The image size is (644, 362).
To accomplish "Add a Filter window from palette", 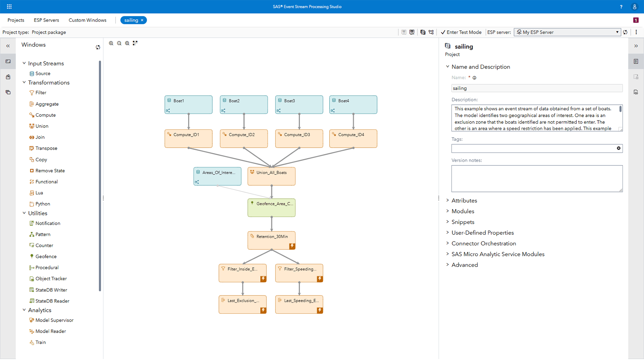I will [x=38, y=93].
